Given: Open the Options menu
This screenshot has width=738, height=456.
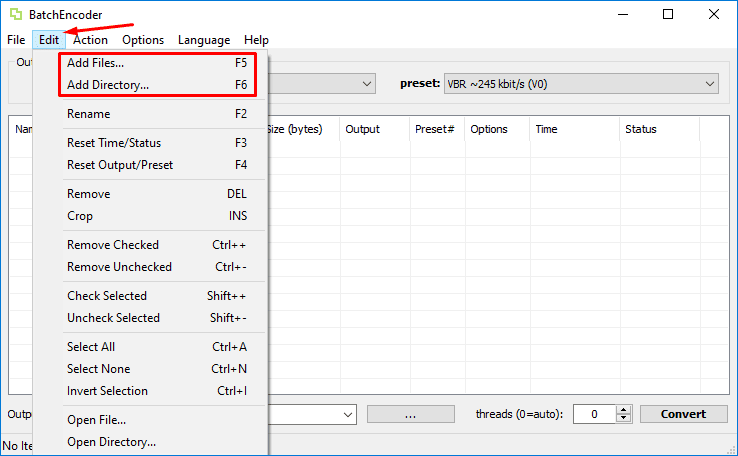Looking at the screenshot, I should click(143, 40).
